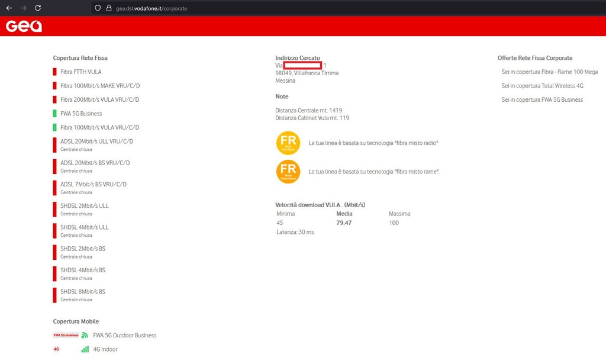
Task: Click the FR fibra misto radio badge
Action: coord(288,143)
